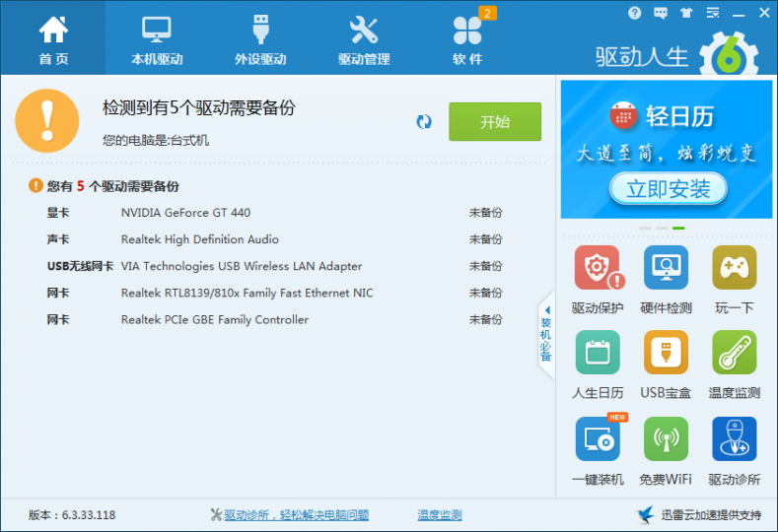Click the green 开始 button
778x532 pixels.
click(x=495, y=121)
